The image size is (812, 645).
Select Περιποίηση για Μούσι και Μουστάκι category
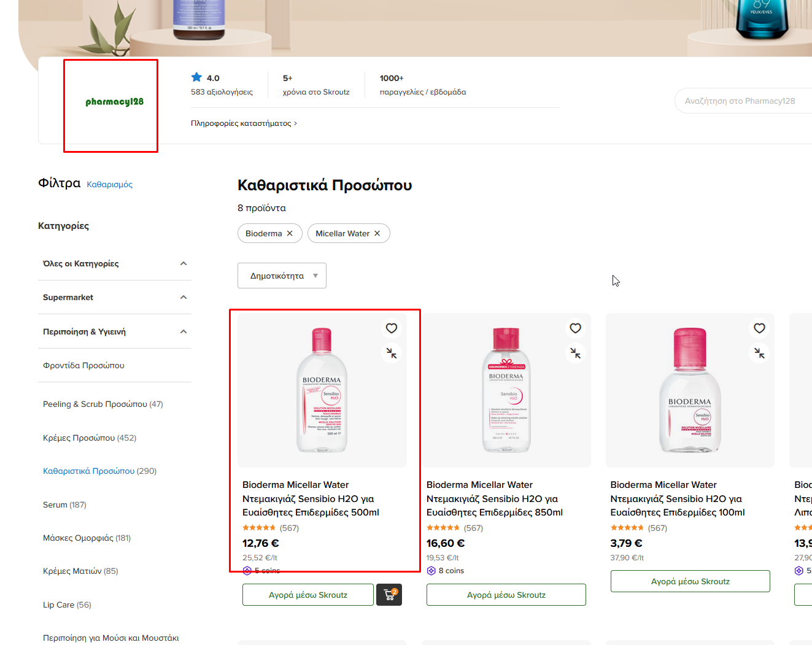point(110,638)
